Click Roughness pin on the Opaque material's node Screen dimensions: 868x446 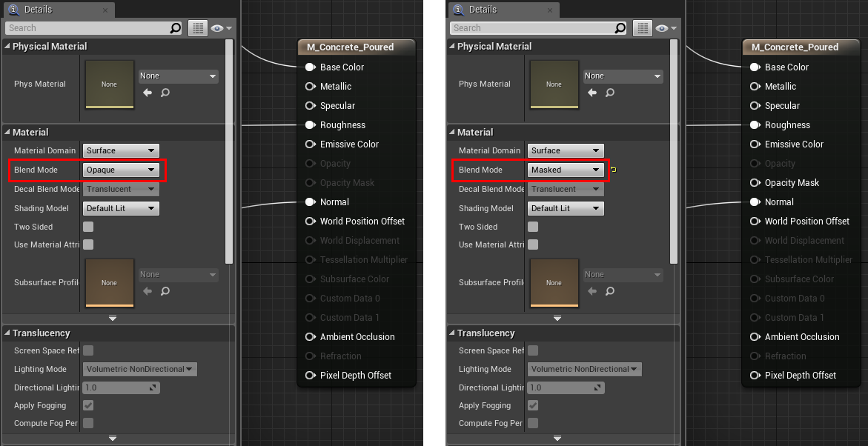point(310,125)
